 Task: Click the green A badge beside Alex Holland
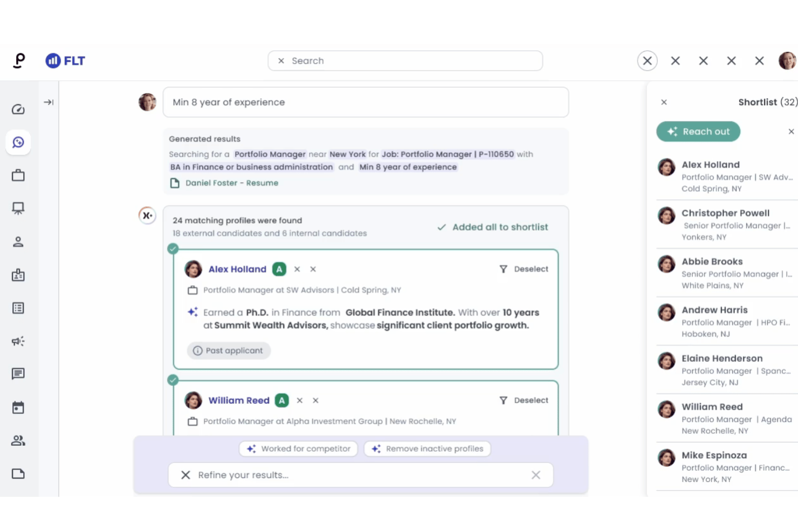(279, 269)
